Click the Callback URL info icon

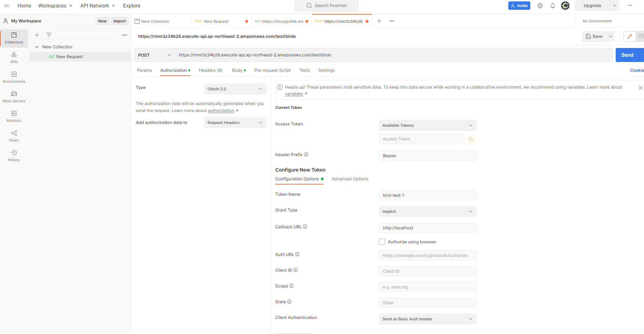305,227
